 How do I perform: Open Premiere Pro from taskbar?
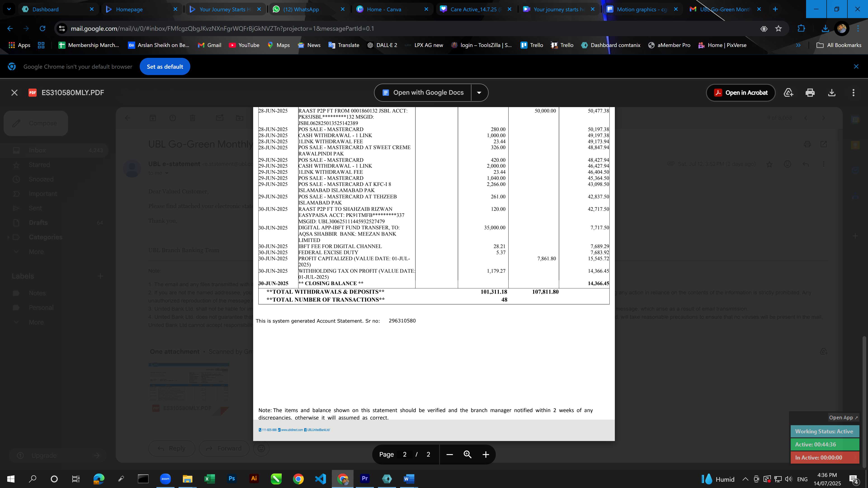click(x=365, y=479)
